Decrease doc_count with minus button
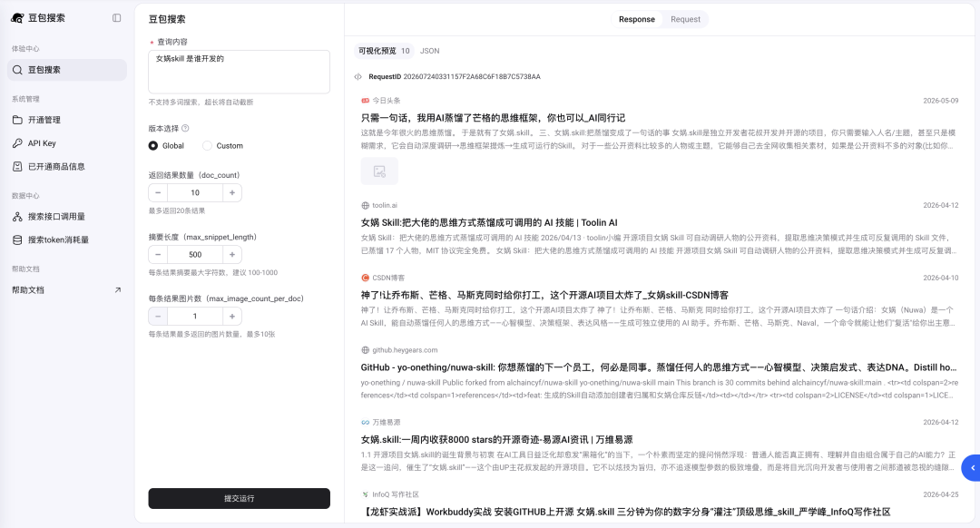The height and width of the screenshot is (528, 980). (158, 193)
